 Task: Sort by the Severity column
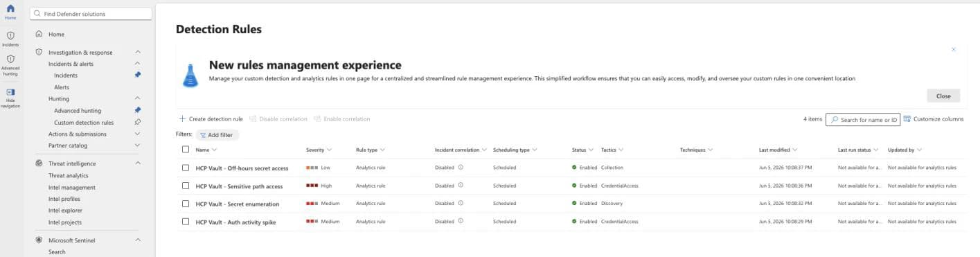pos(319,150)
